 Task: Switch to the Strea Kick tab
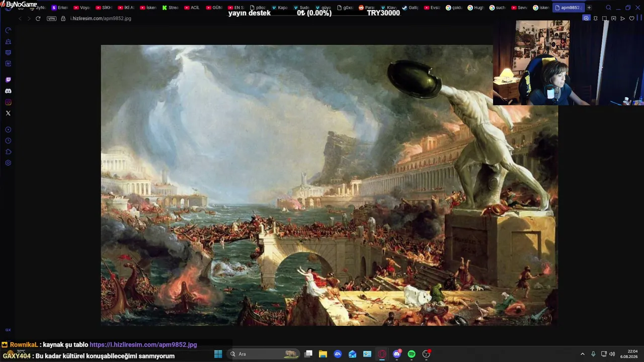(x=170, y=8)
